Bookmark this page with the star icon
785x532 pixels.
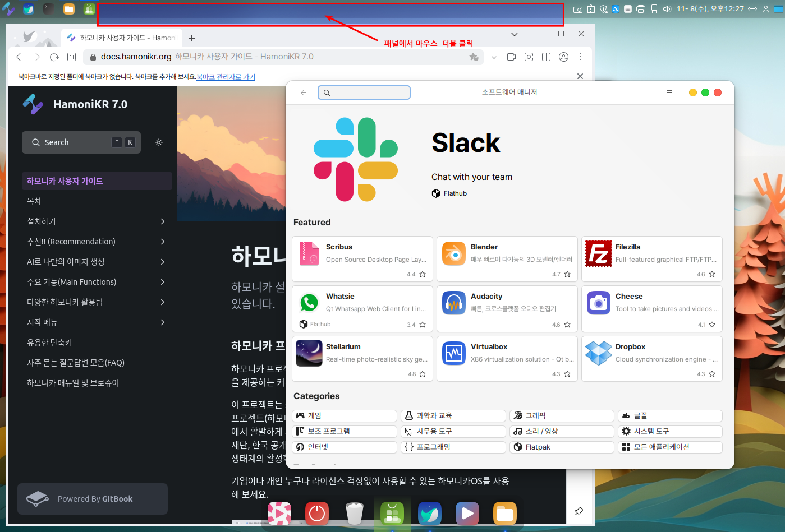pyautogui.click(x=474, y=57)
